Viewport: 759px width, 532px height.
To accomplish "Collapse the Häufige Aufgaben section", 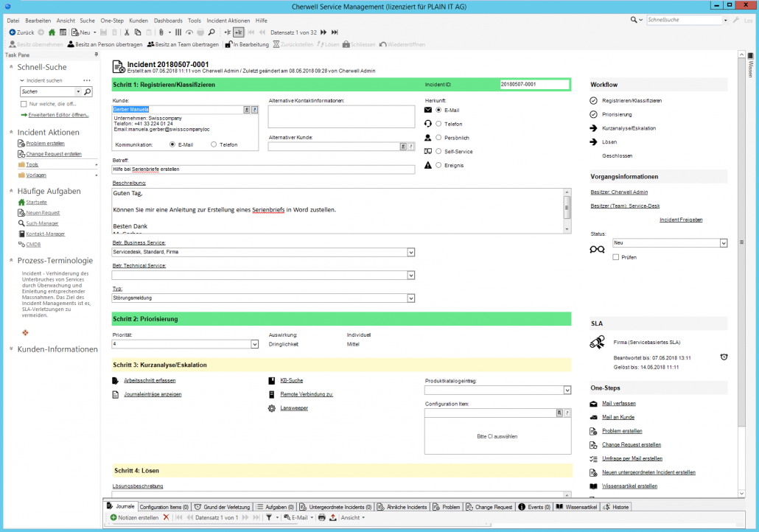I will (x=11, y=191).
